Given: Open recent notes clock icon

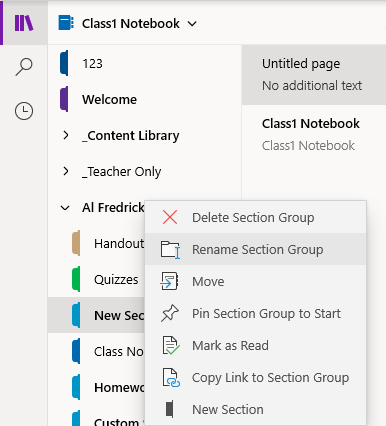Looking at the screenshot, I should pyautogui.click(x=24, y=111).
